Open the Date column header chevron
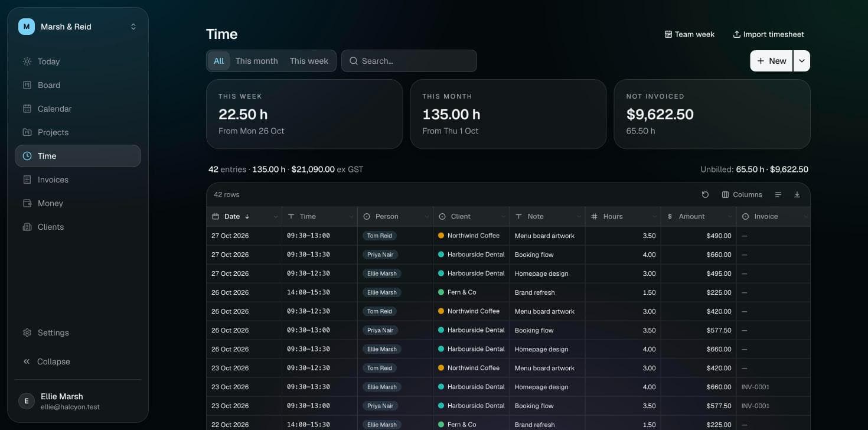 (x=276, y=217)
